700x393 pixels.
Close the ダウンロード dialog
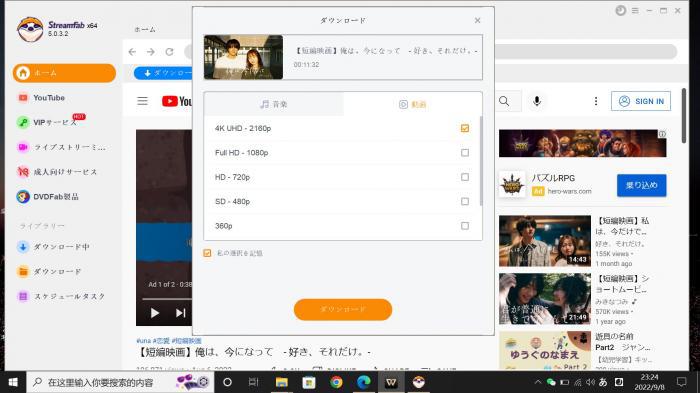pyautogui.click(x=478, y=21)
